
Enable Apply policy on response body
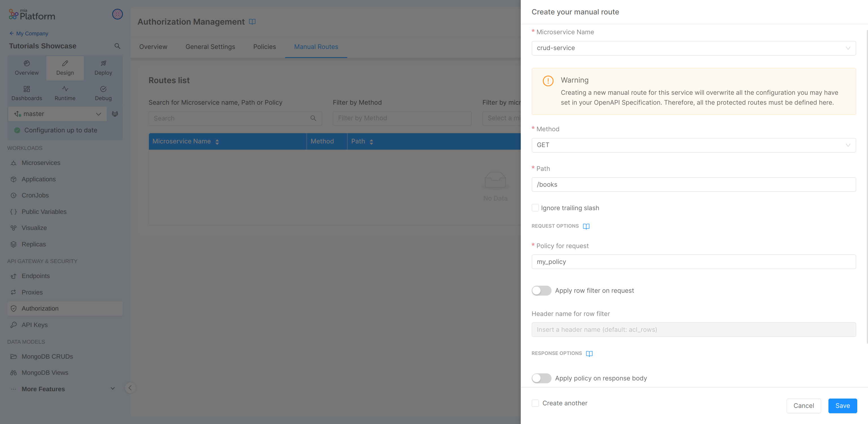[x=541, y=378]
